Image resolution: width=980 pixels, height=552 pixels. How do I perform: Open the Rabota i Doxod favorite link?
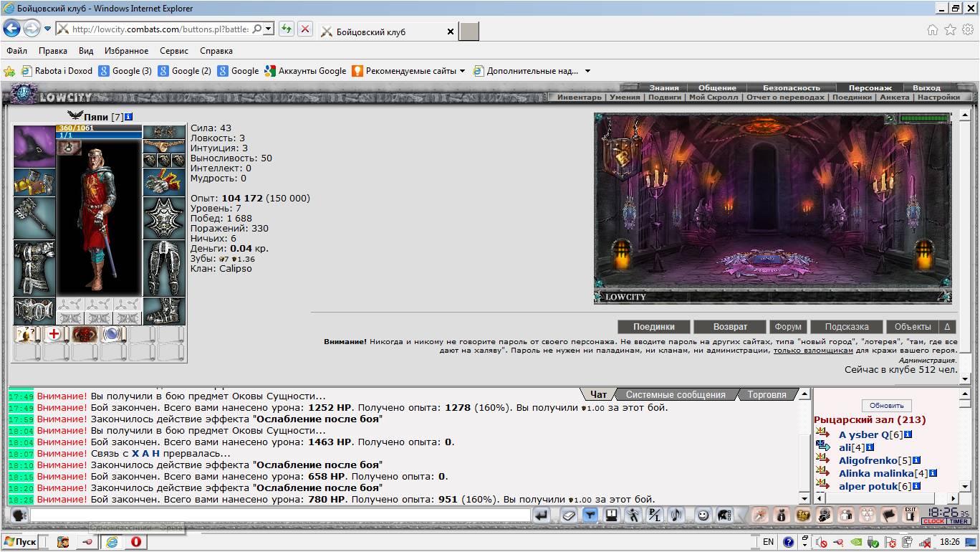(57, 71)
